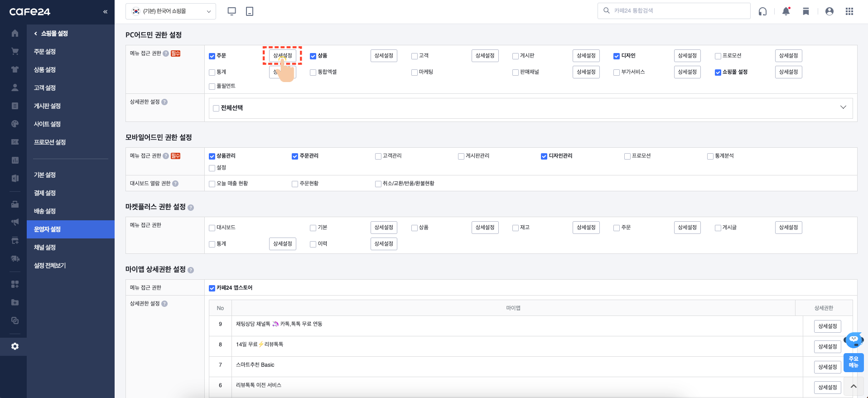Open the megaphone marketing icon
Viewport: 868px width, 398px height.
point(15,222)
